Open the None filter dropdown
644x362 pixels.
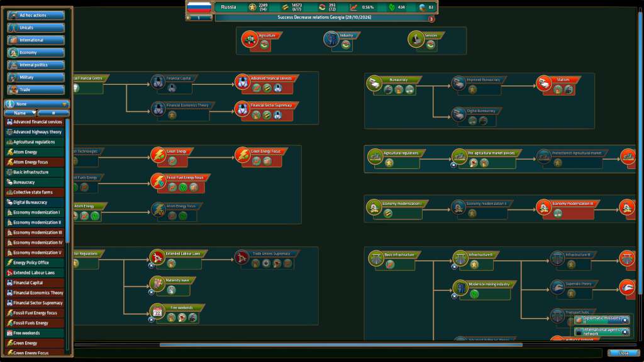click(35, 104)
